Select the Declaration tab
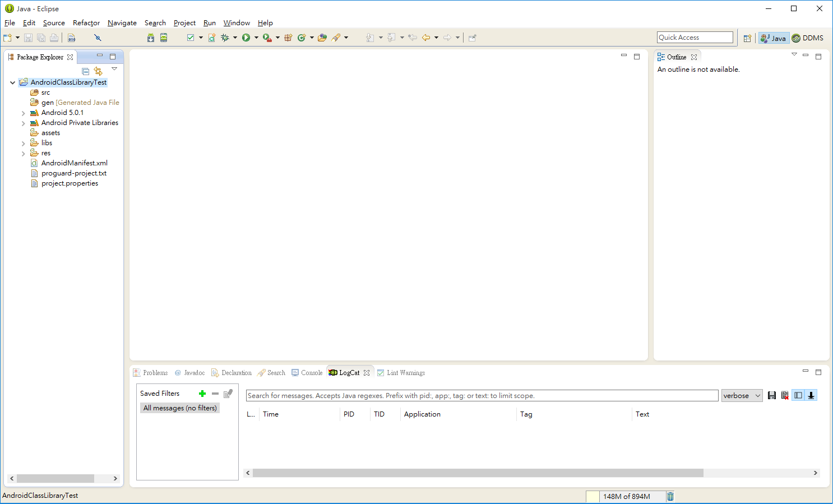Image resolution: width=833 pixels, height=504 pixels. coord(231,373)
